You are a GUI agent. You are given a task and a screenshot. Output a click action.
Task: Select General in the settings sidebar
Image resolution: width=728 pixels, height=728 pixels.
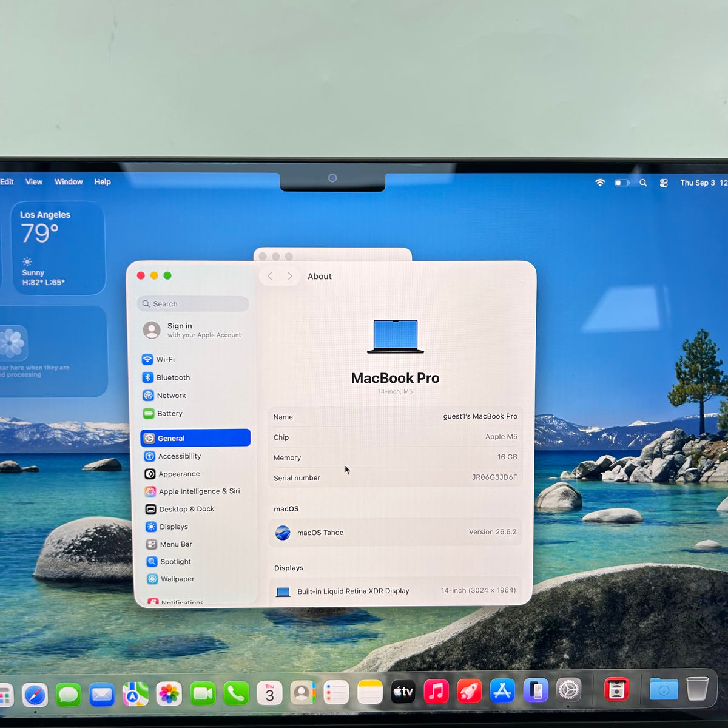195,438
